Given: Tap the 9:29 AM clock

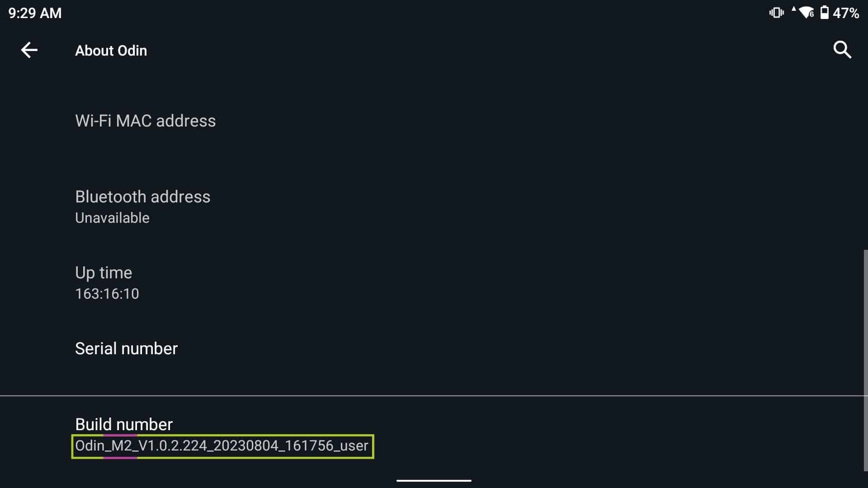Looking at the screenshot, I should 35,13.
